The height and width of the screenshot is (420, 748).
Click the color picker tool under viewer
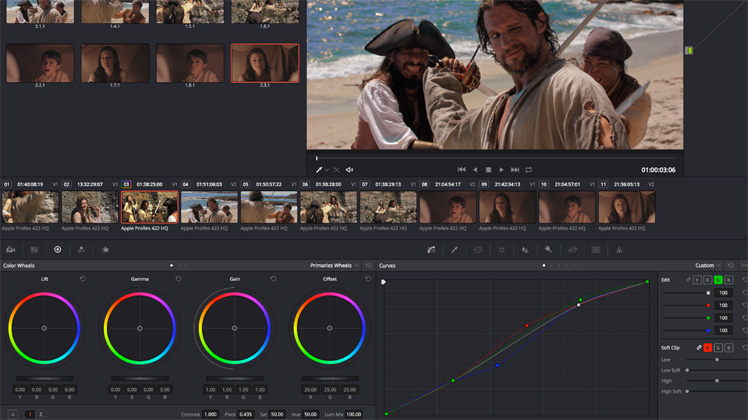coord(320,170)
